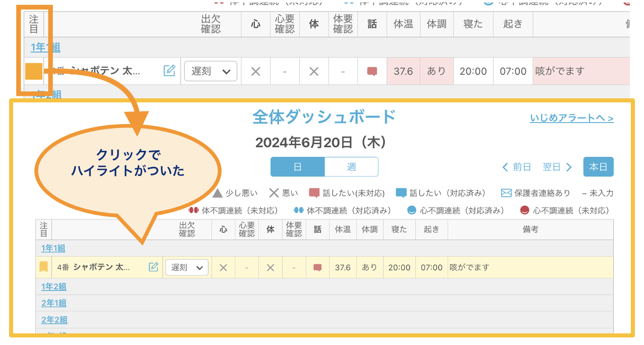Click student name シャボテン 太... in the upper enlarged row
The image size is (644, 345).
pyautogui.click(x=105, y=71)
